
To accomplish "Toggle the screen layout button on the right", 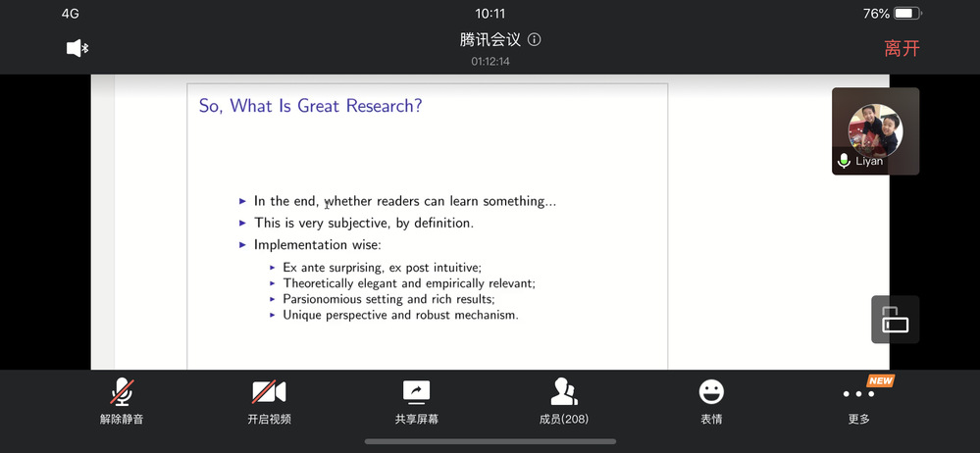I will pyautogui.click(x=895, y=320).
